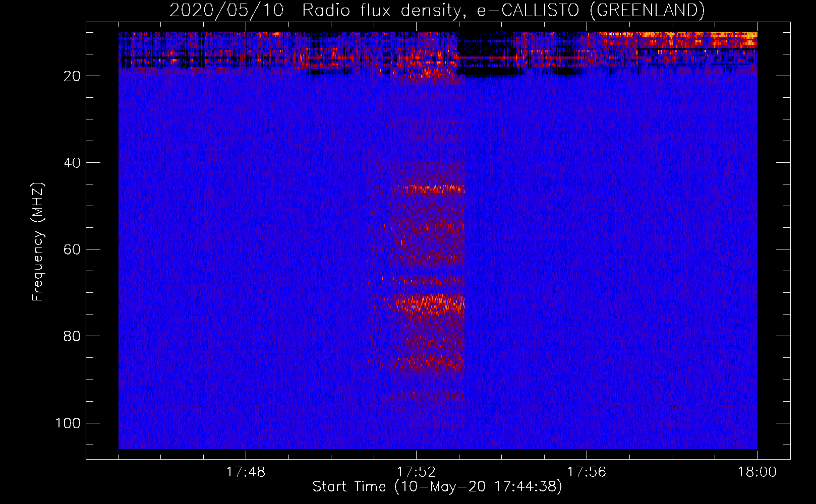Click the 80 frequency axis label
This screenshot has width=816, height=504.
point(72,336)
